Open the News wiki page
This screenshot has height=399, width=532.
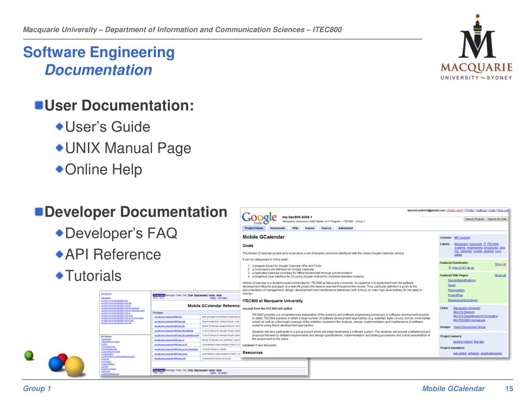click(451, 285)
